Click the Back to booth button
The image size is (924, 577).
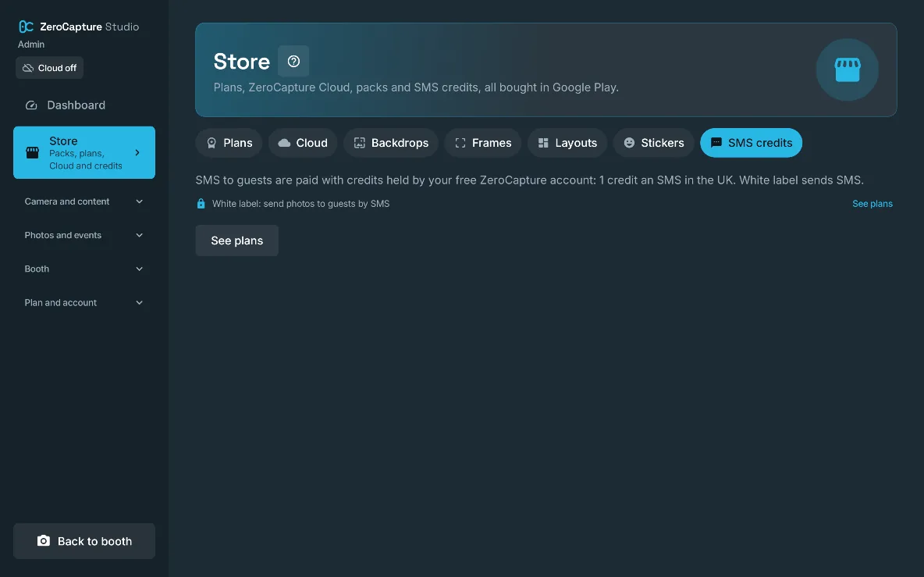point(84,540)
